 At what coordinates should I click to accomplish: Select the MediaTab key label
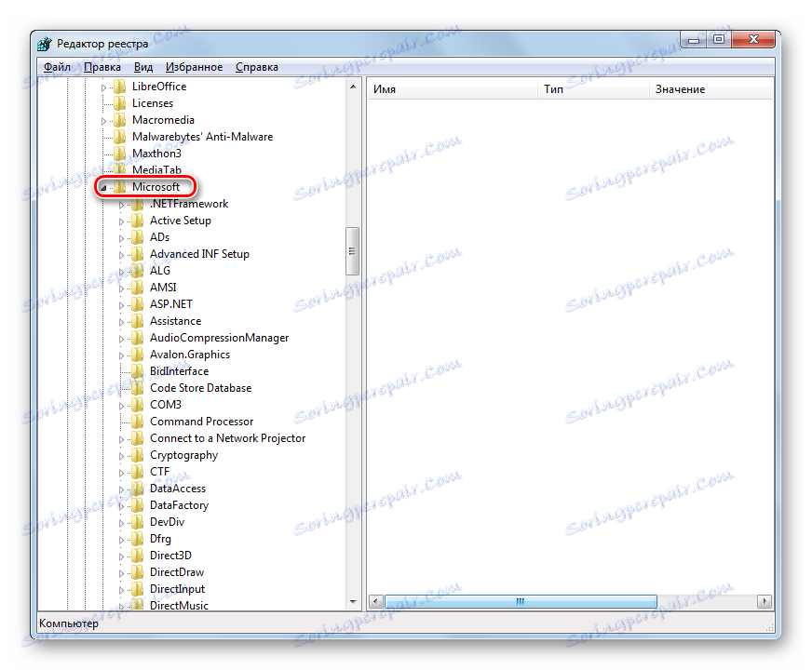(x=156, y=169)
